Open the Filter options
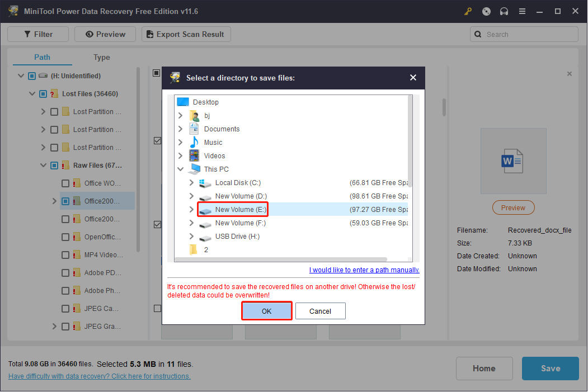 pyautogui.click(x=38, y=34)
